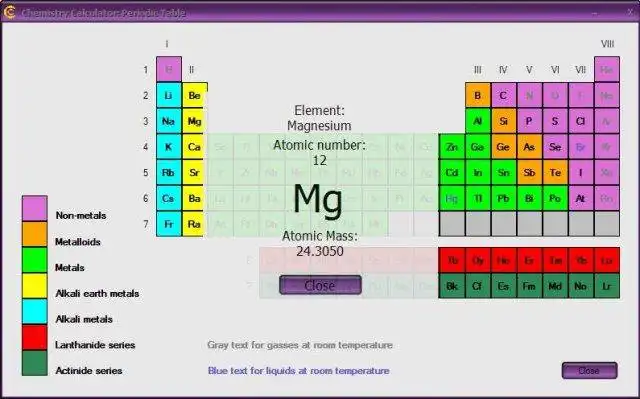Click the Einsteinium (Es) cell
Viewport: 640px width, 399px height.
pos(504,286)
